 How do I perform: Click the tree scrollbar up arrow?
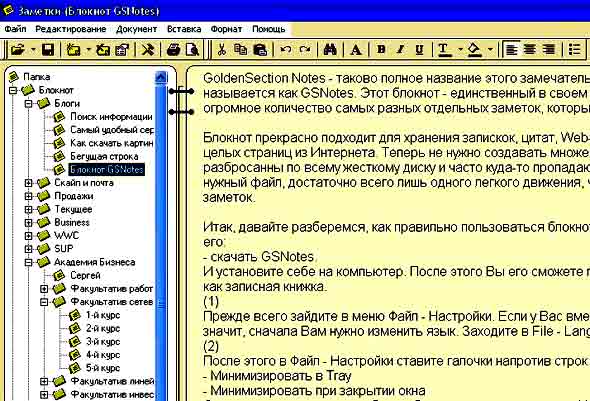click(161, 77)
